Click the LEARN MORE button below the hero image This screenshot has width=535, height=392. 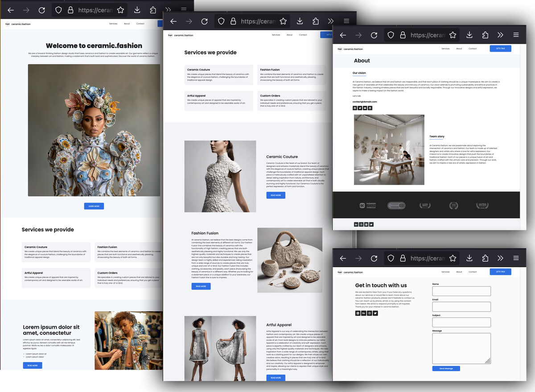click(94, 206)
